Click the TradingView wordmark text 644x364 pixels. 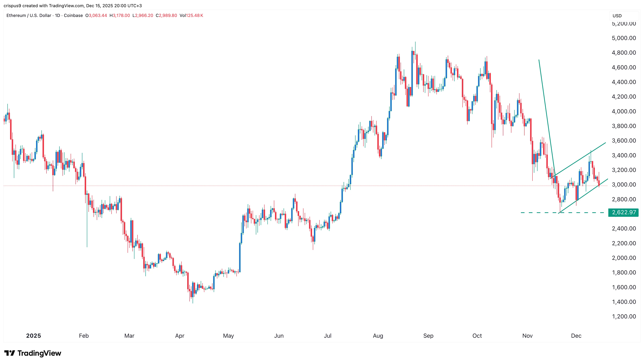[39, 353]
